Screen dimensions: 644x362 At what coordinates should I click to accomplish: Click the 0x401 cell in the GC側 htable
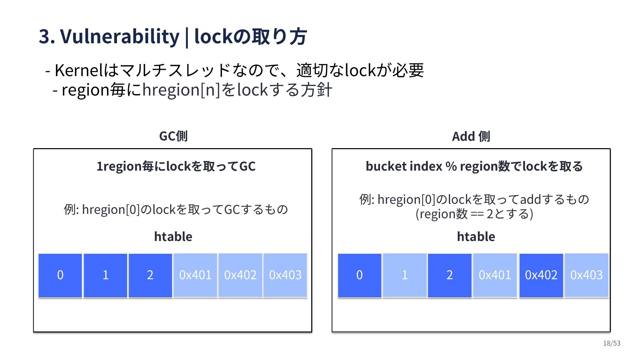[x=195, y=275]
